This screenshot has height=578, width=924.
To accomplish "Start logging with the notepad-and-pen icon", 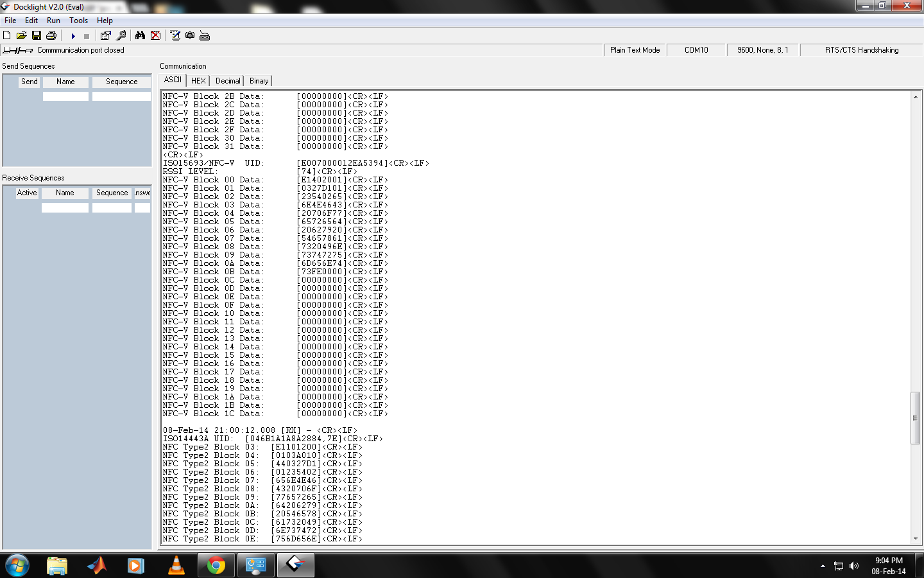I will pos(175,35).
